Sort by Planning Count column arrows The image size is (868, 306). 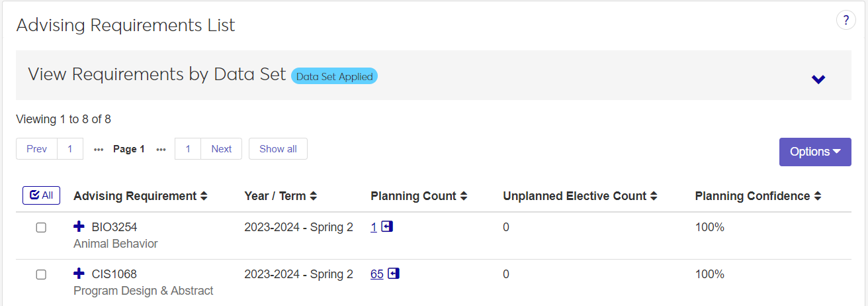click(x=464, y=196)
